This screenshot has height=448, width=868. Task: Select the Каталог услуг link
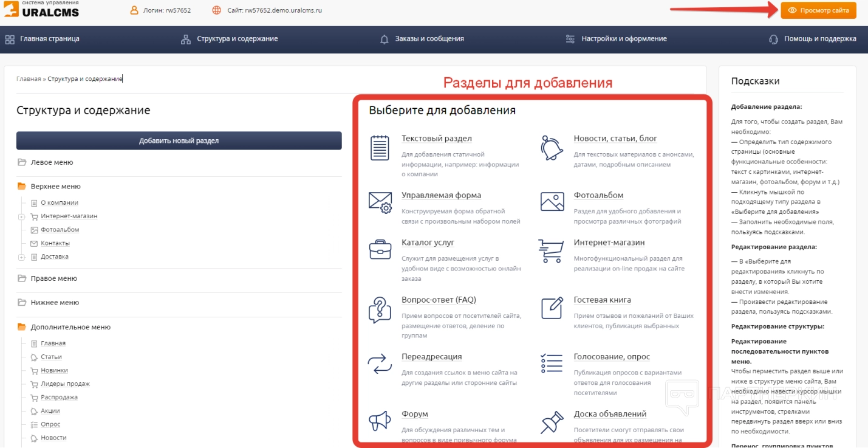coord(428,243)
